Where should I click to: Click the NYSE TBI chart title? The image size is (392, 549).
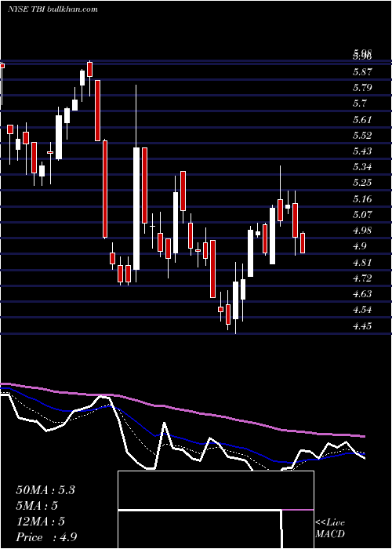[53, 9]
